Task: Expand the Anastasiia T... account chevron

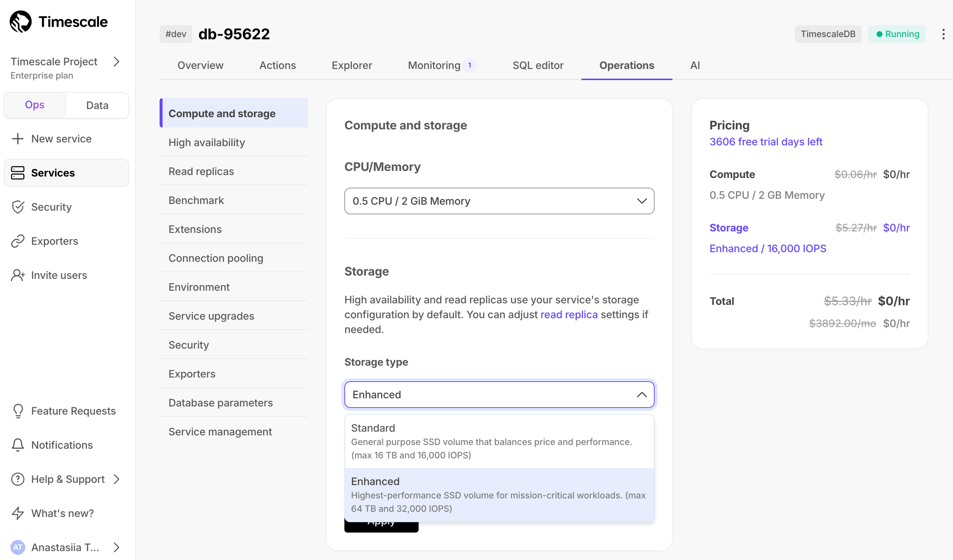Action: (117, 547)
